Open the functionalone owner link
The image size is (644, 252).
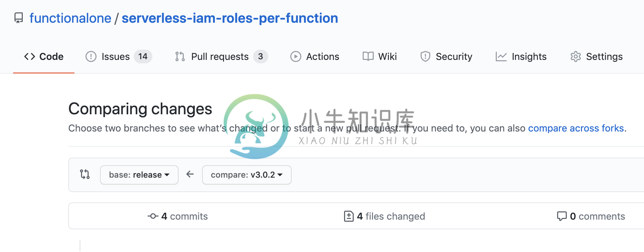(70, 18)
